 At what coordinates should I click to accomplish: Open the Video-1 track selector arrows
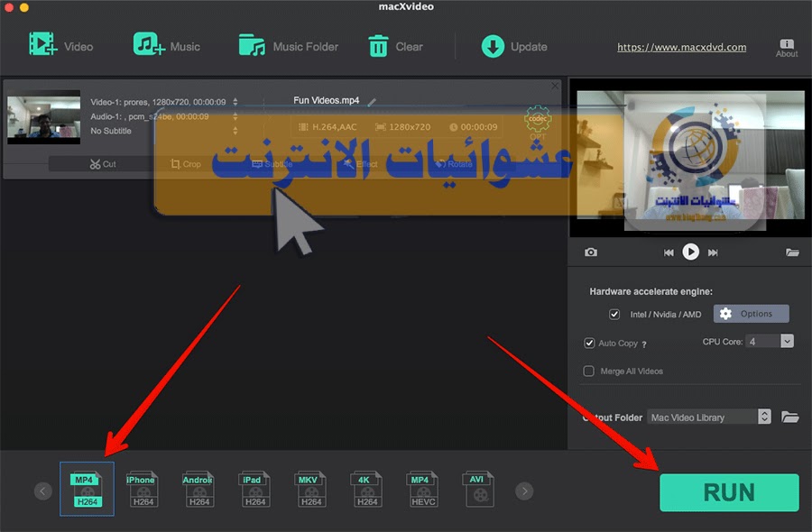coord(235,102)
